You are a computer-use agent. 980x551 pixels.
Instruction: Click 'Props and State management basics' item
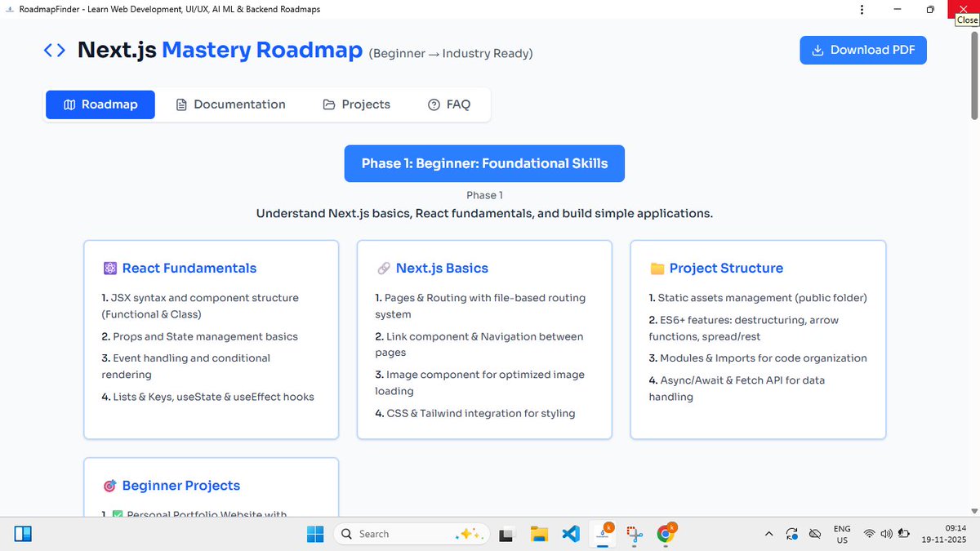pos(200,336)
